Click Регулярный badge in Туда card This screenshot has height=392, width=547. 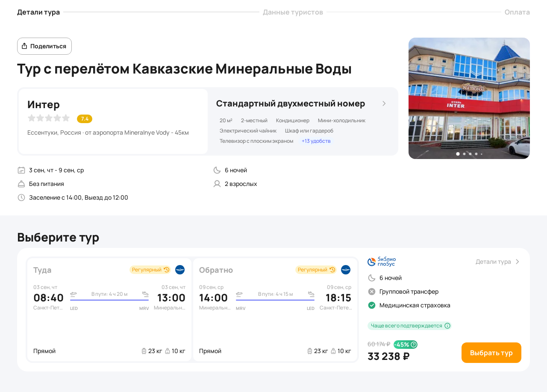click(x=150, y=270)
